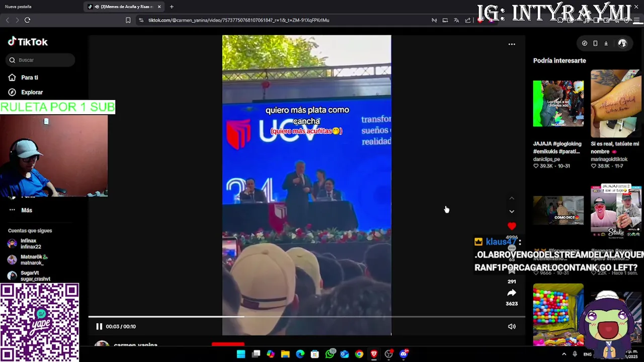The width and height of the screenshot is (644, 362).
Task: Bookmark page via address bar icon
Action: tap(128, 20)
